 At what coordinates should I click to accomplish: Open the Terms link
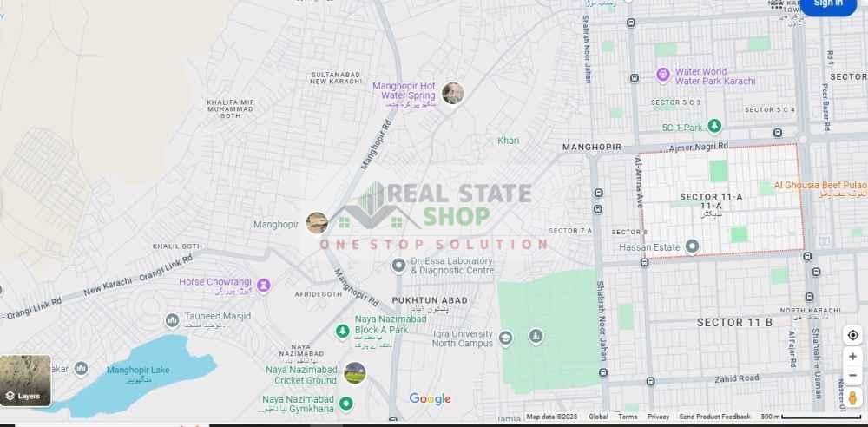[x=628, y=417]
